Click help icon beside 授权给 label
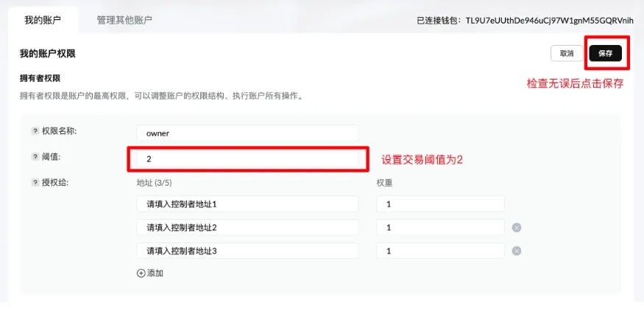This screenshot has width=644, height=314. (x=35, y=182)
